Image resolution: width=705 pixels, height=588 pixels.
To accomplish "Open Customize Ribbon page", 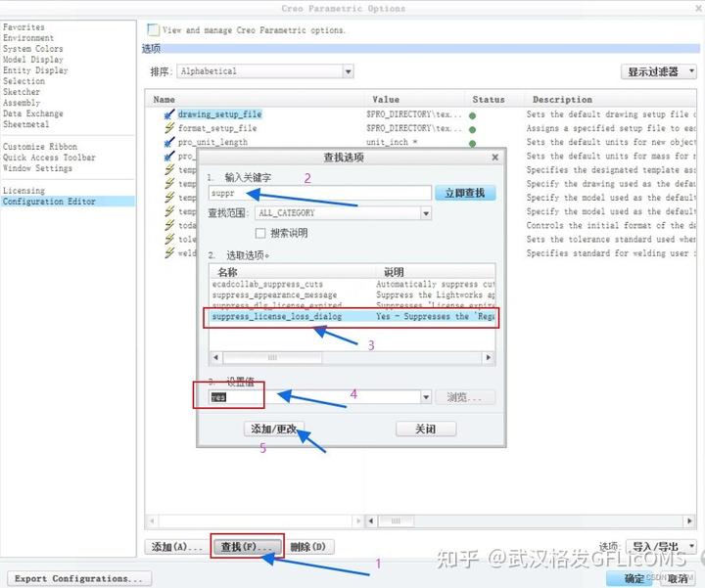I will point(40,147).
